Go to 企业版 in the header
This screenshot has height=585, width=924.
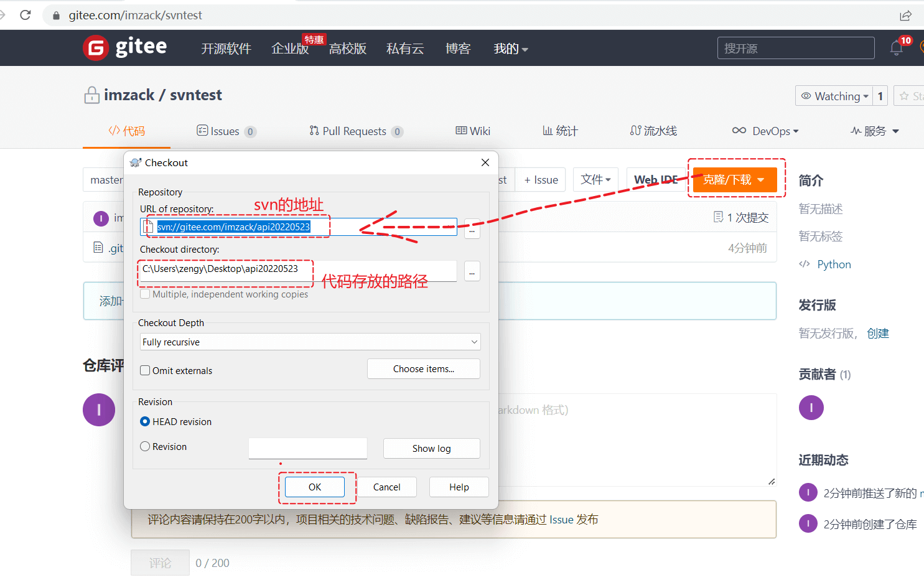[290, 49]
